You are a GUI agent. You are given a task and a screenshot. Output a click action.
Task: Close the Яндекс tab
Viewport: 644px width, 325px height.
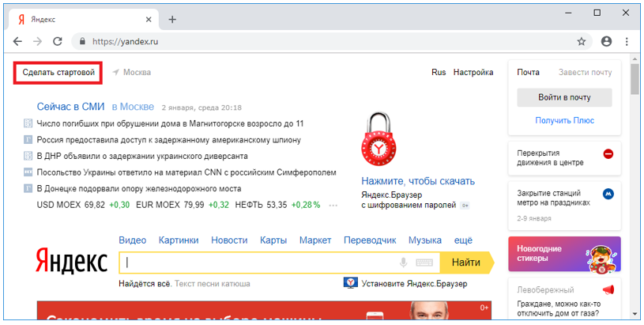click(x=149, y=19)
